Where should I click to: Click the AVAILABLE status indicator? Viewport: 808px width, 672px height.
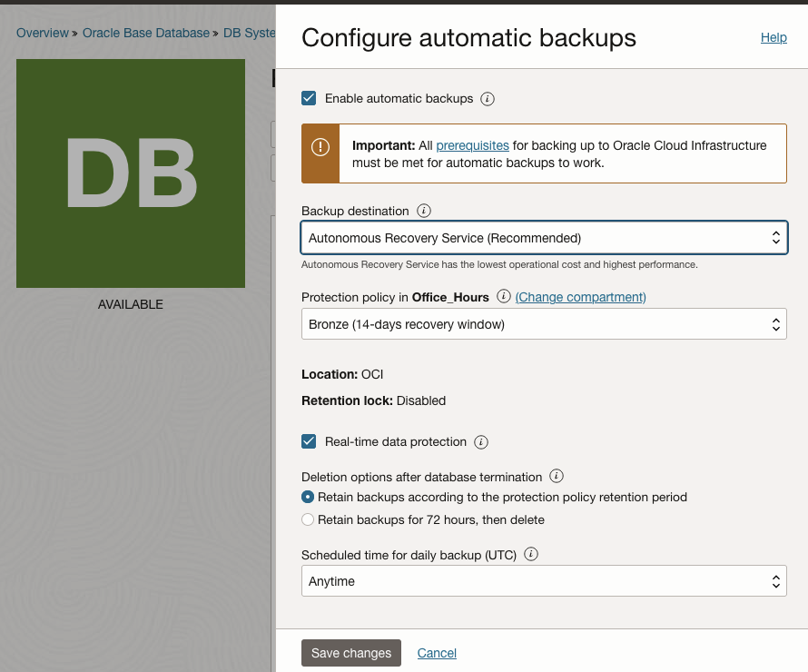(x=130, y=304)
